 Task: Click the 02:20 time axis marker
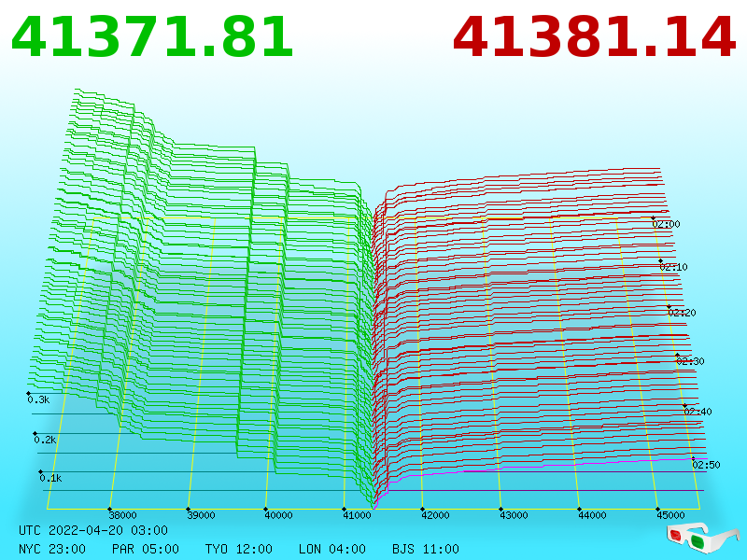[682, 313]
